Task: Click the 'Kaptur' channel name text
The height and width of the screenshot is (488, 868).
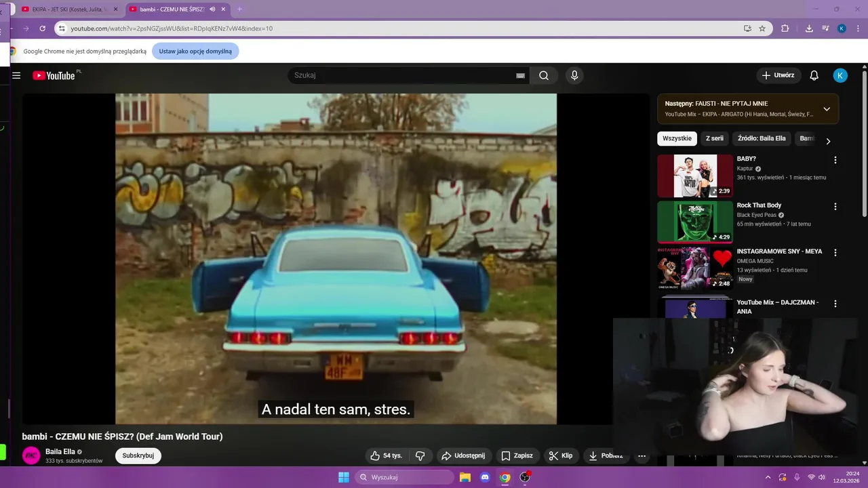Action: click(745, 169)
